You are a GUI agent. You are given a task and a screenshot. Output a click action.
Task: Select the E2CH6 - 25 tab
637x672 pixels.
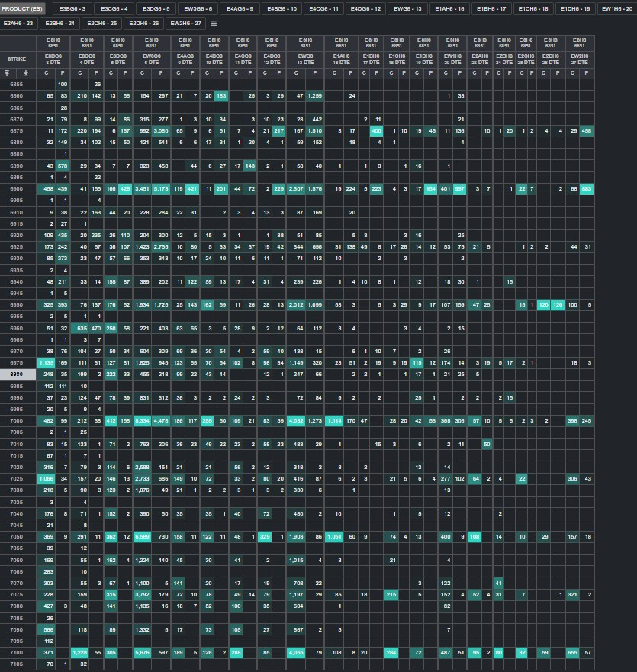102,23
